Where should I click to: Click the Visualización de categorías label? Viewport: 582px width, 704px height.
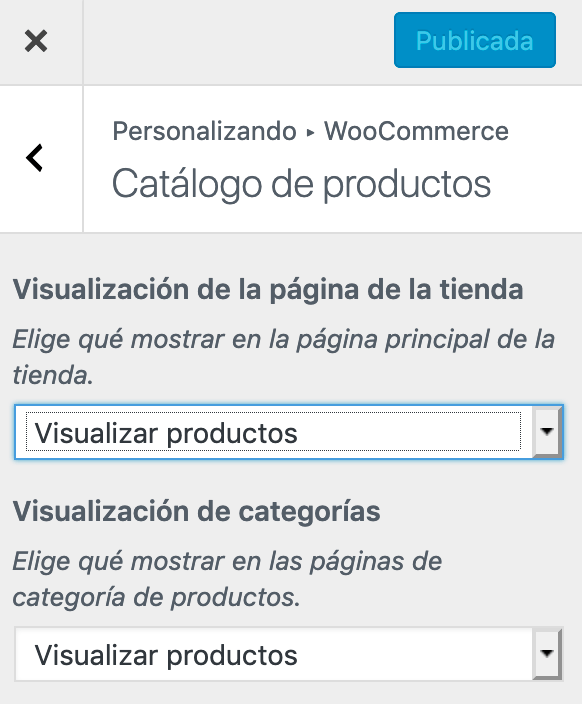pos(197,511)
